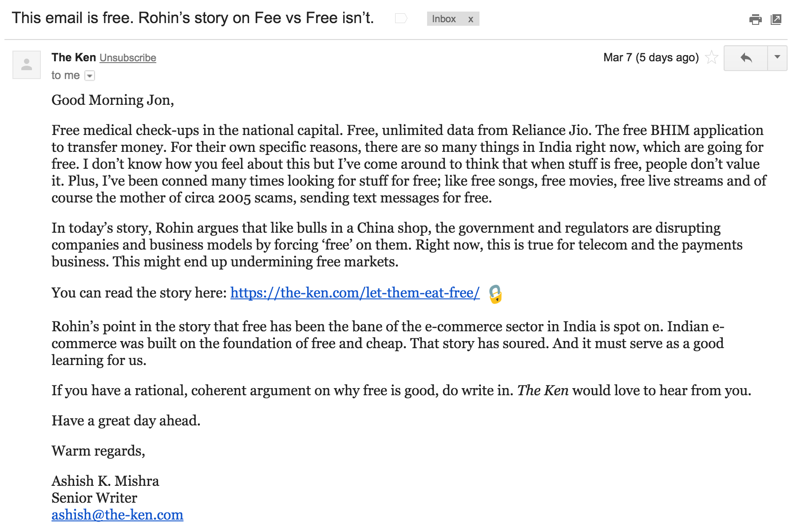Toggle the importance marker beside the subject

(x=401, y=19)
